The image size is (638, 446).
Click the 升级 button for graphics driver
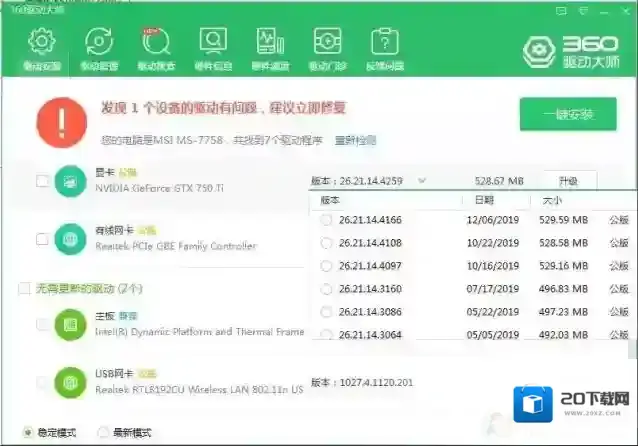pos(567,181)
